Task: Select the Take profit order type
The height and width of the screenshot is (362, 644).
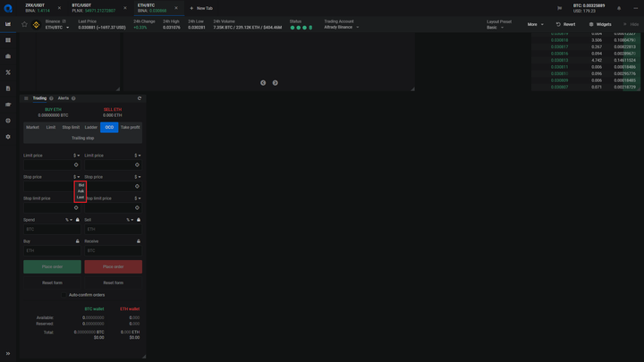Action: 131,127
